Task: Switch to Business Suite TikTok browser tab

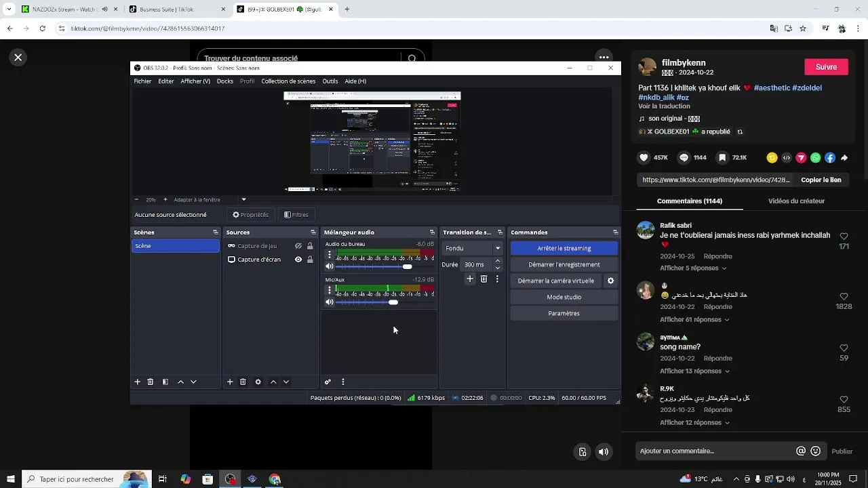Action: pos(176,9)
